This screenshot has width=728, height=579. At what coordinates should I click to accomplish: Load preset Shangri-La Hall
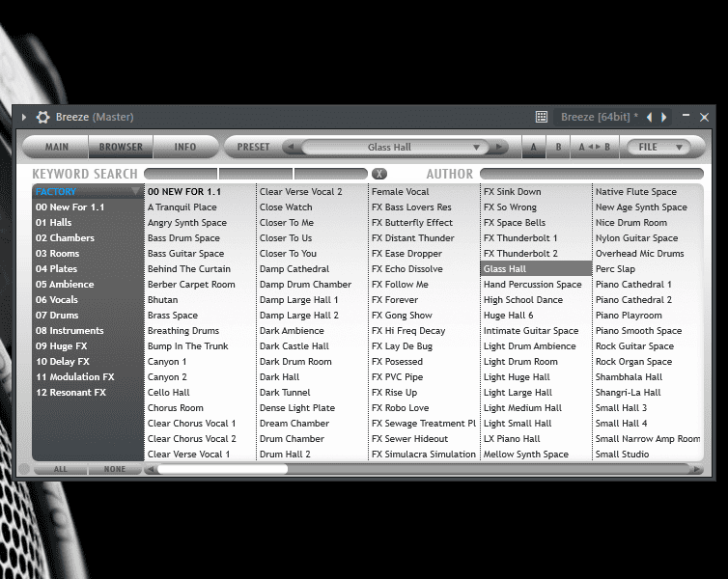click(x=629, y=393)
